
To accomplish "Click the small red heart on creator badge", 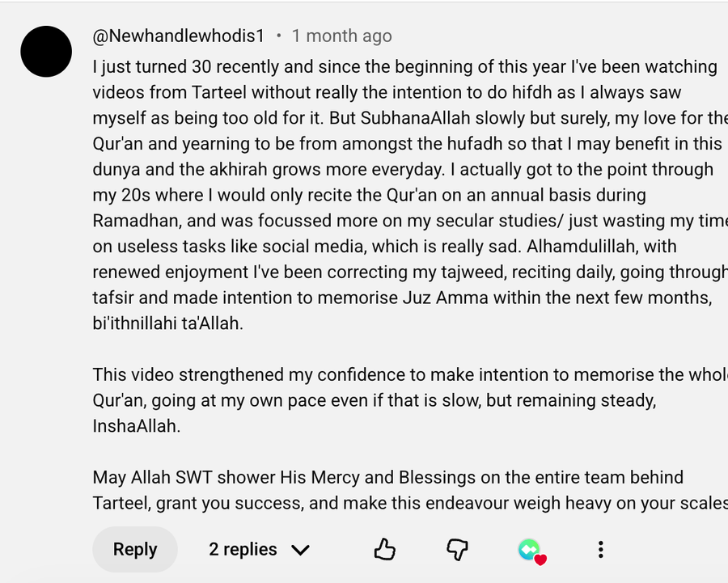I will 540,560.
